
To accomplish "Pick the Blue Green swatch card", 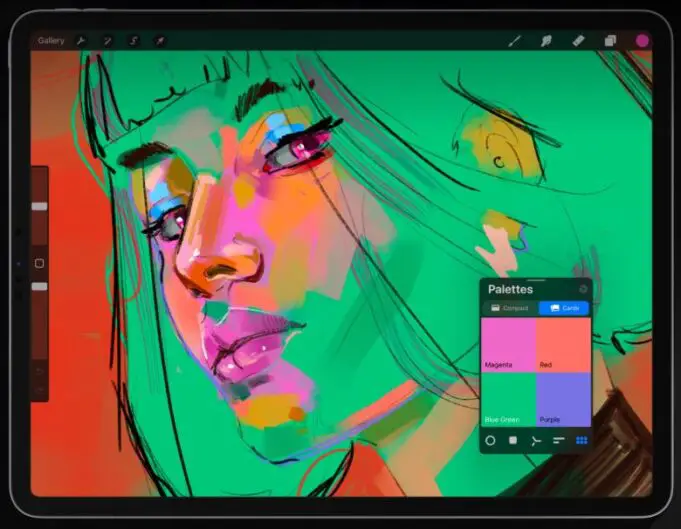I will coord(508,399).
